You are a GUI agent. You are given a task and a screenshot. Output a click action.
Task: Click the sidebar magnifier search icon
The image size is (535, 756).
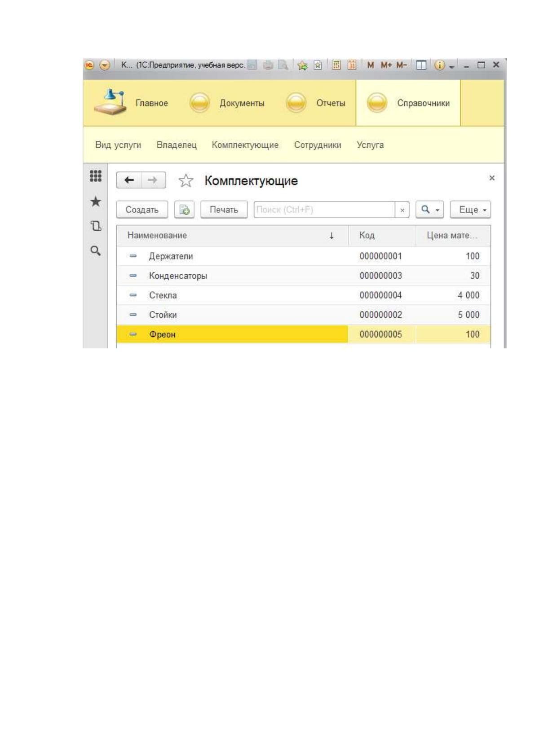click(x=96, y=251)
